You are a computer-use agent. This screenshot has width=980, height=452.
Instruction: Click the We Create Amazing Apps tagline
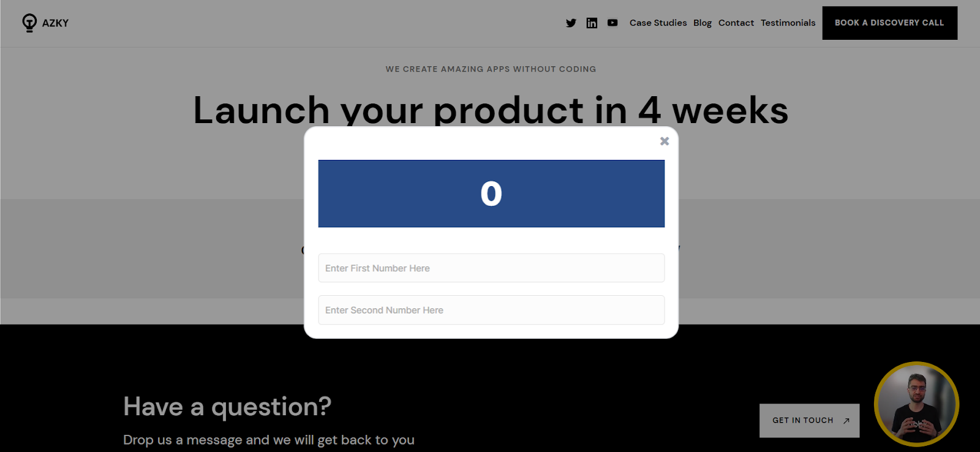coord(491,69)
